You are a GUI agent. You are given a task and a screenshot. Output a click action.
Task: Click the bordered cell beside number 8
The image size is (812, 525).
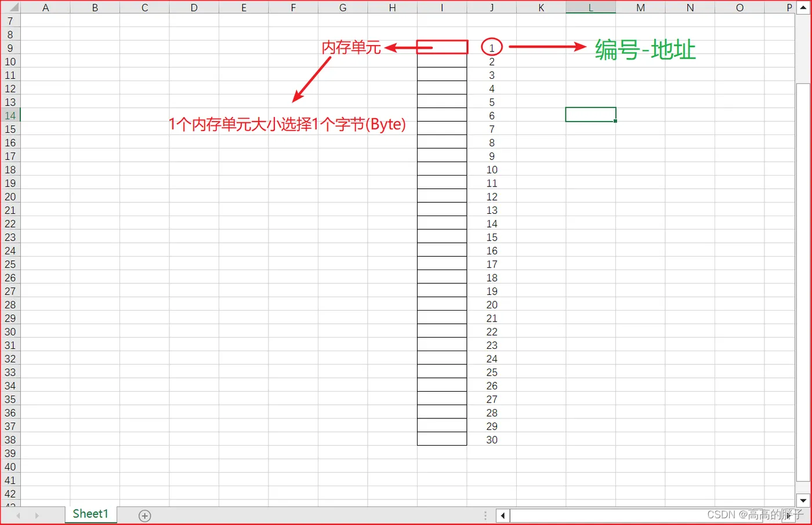point(442,142)
